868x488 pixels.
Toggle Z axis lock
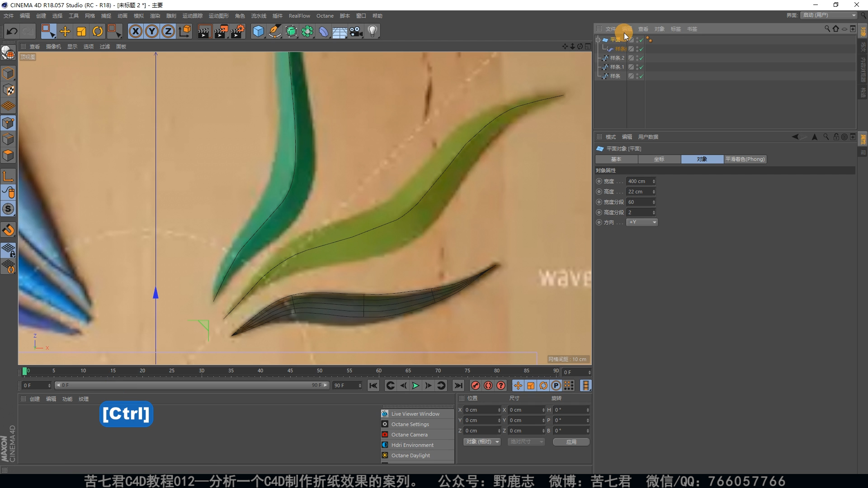tap(168, 31)
